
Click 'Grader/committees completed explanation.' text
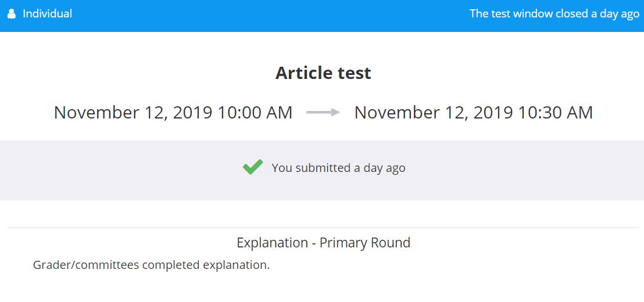[x=151, y=265]
